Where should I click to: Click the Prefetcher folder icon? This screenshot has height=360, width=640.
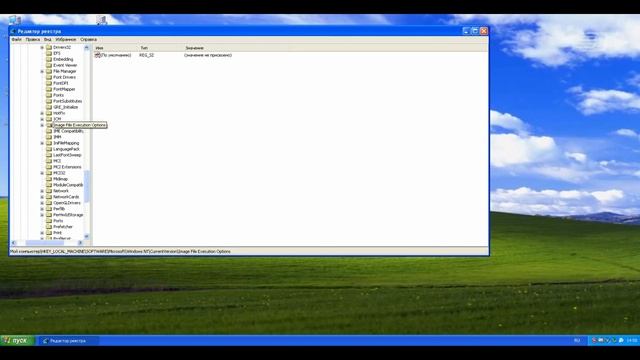pyautogui.click(x=49, y=227)
